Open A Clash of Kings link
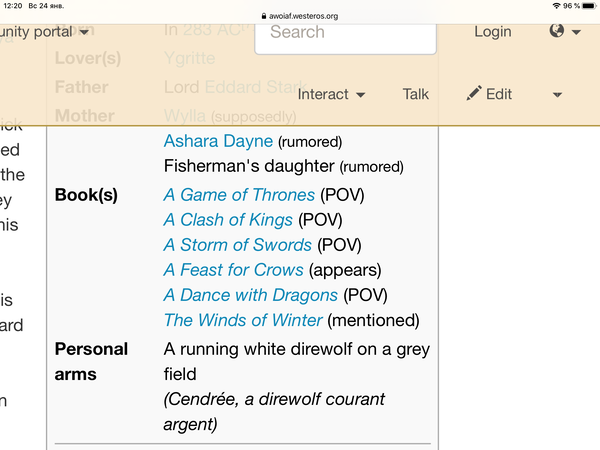 click(x=228, y=220)
